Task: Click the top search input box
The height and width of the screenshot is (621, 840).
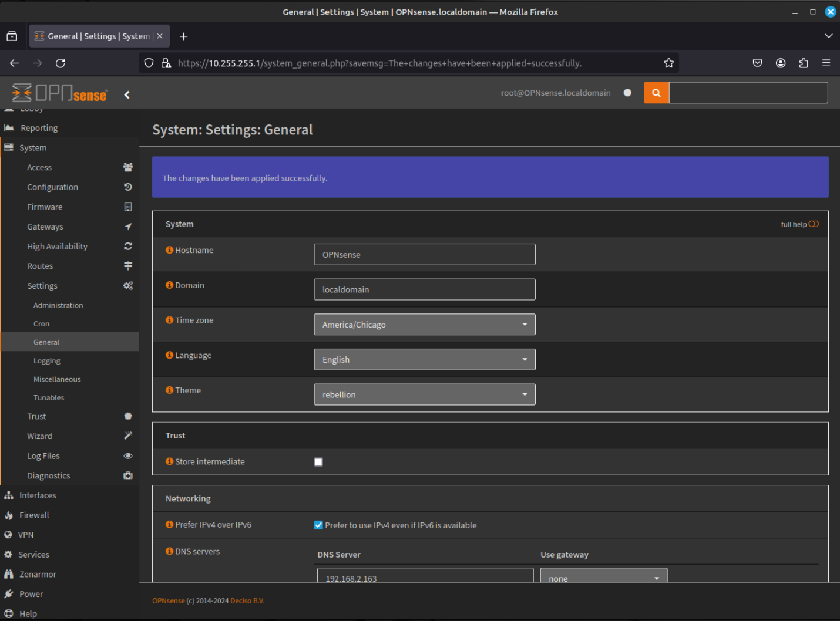Action: [748, 93]
